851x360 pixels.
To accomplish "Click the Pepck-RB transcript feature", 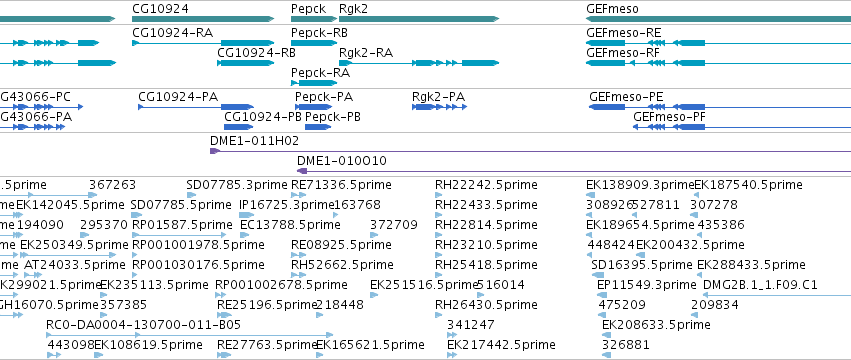I will [314, 43].
